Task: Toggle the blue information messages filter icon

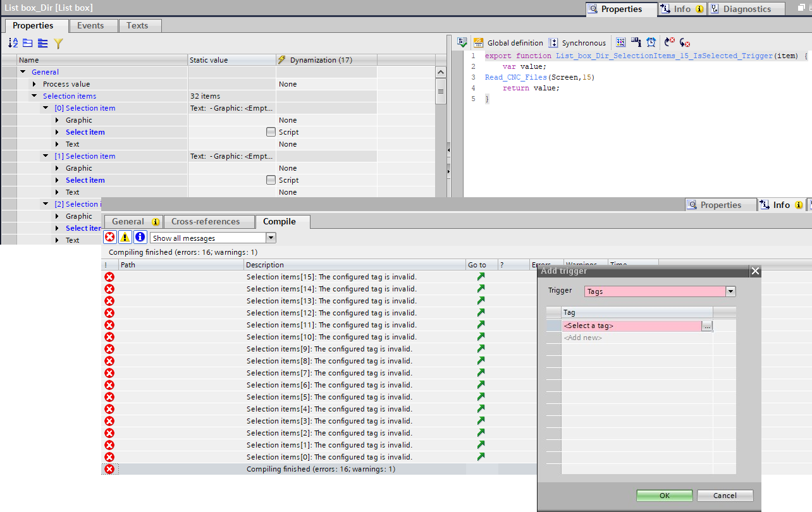Action: tap(140, 238)
